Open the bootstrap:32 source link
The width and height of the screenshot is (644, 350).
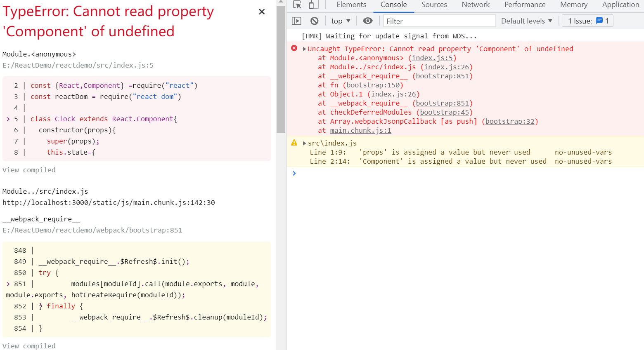pyautogui.click(x=510, y=122)
